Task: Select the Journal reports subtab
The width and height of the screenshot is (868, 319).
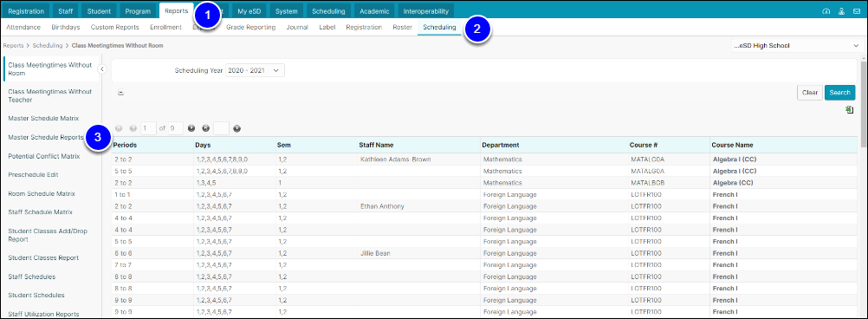Action: (297, 27)
